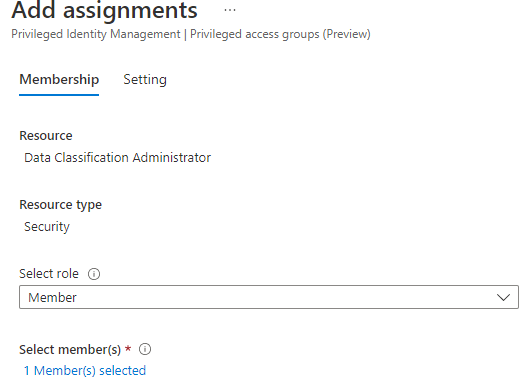Click the Member text inside the role box
This screenshot has height=390, width=521.
52,297
